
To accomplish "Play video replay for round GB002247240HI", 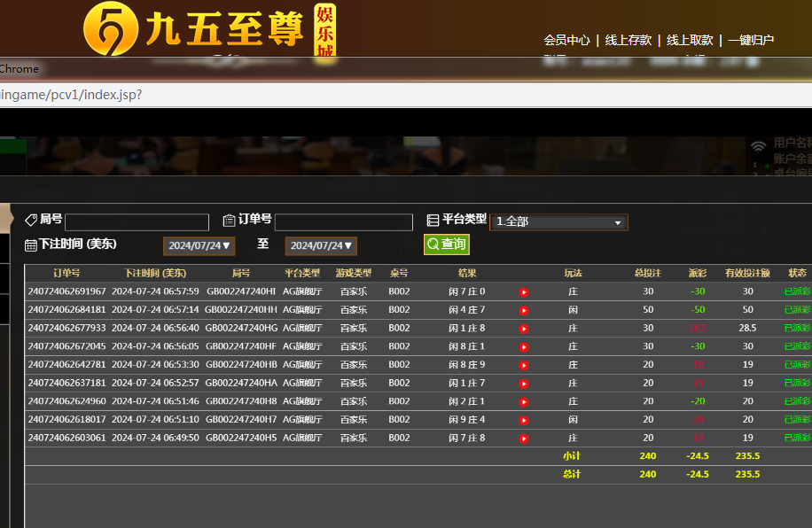I will coord(523,291).
